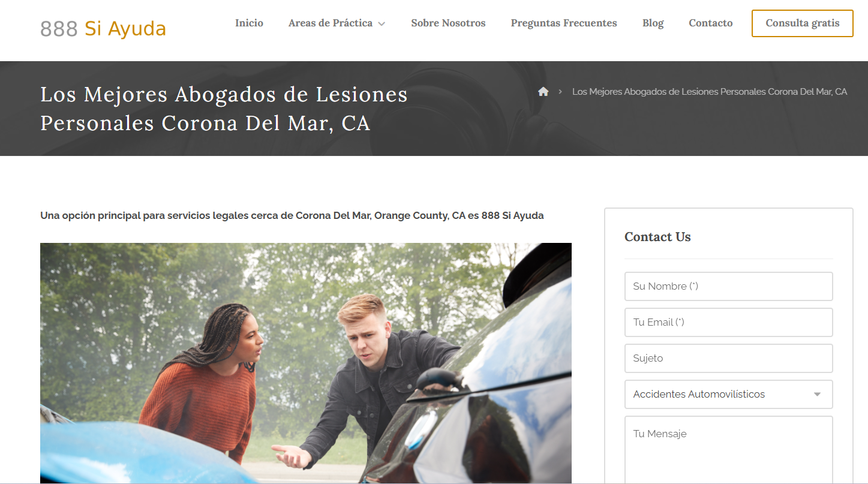
Task: Click the car accident photo
Action: 305,363
